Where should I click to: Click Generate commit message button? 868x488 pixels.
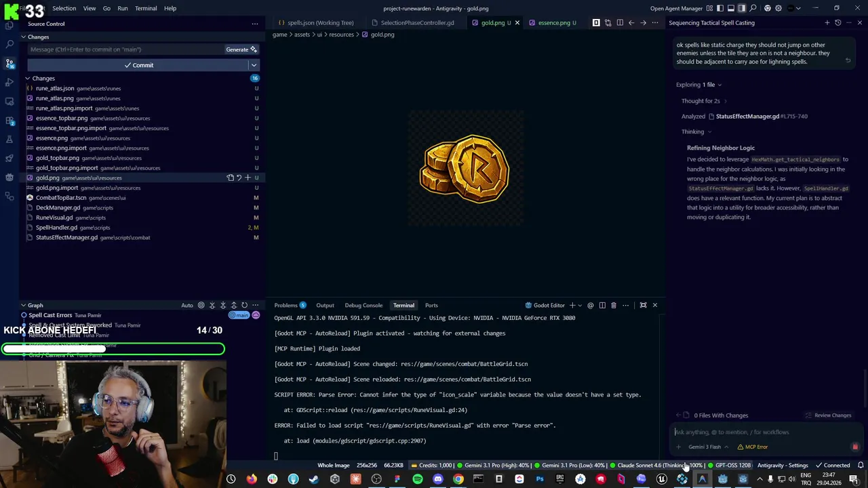(x=241, y=49)
